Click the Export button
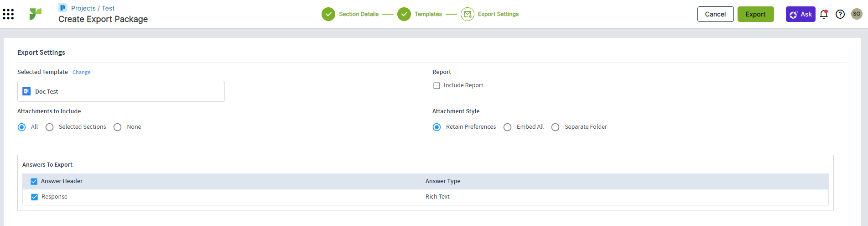Image resolution: width=868 pixels, height=226 pixels. click(x=755, y=14)
